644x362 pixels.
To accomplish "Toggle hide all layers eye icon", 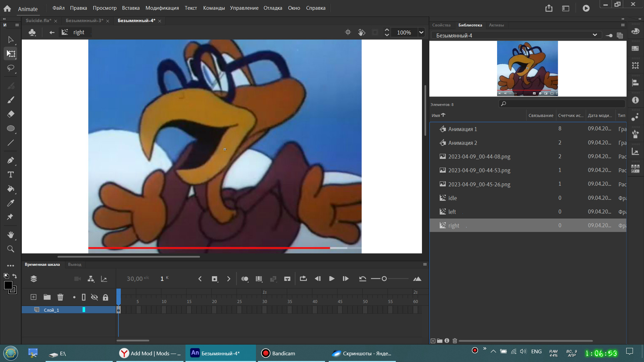I will click(95, 297).
